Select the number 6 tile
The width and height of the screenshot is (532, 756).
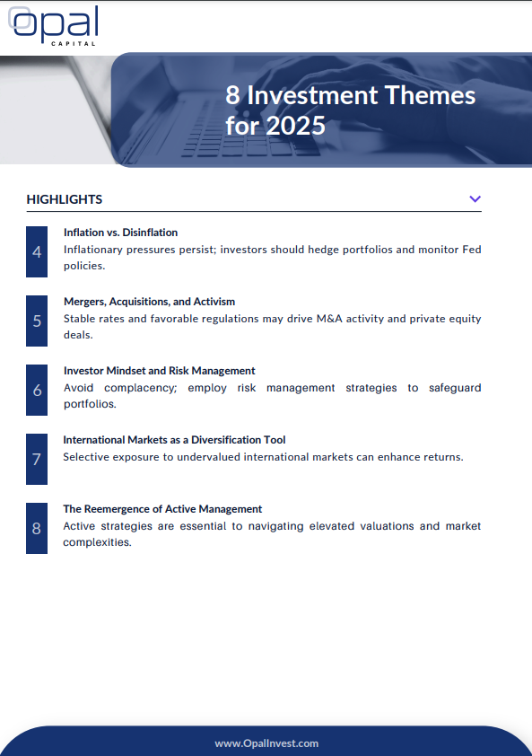pyautogui.click(x=37, y=390)
